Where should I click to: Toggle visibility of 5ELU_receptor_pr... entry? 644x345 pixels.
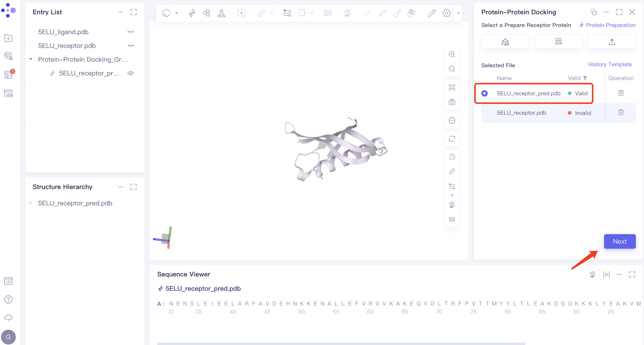coord(131,73)
